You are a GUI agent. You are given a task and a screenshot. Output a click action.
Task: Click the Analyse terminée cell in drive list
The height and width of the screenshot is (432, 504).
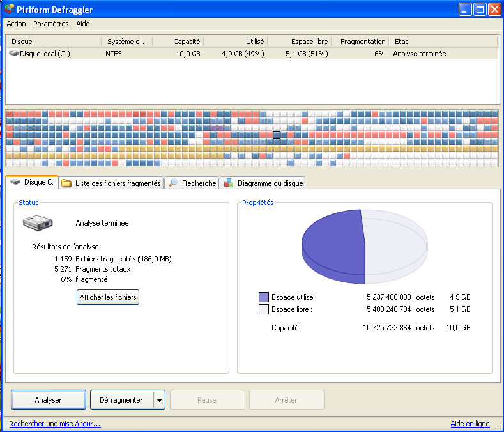420,54
